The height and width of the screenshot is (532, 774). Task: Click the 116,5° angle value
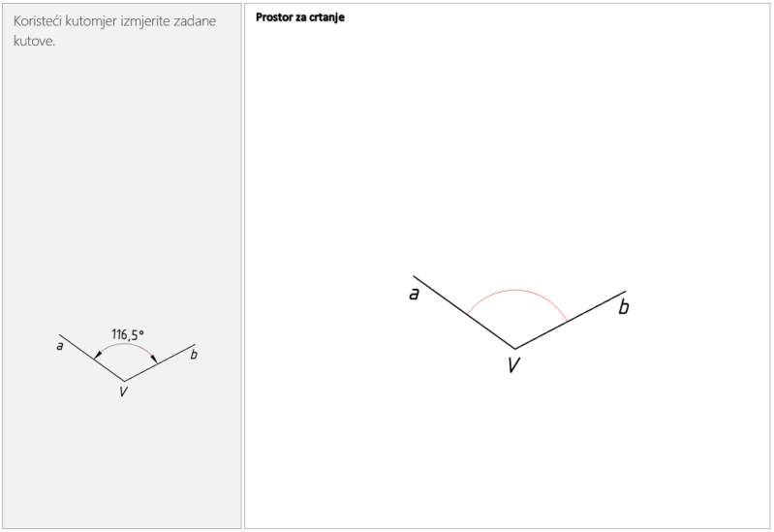(128, 334)
